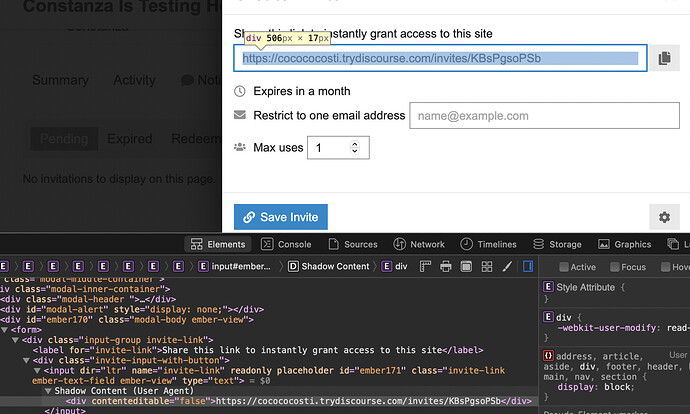690x414 pixels.
Task: Open the Timelines tab
Action: (x=488, y=244)
